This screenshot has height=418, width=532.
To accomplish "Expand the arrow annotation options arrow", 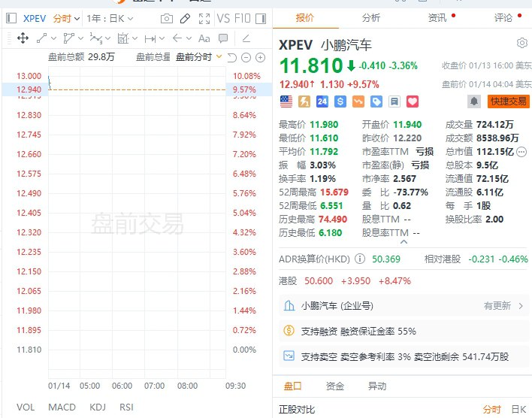I will (189, 38).
